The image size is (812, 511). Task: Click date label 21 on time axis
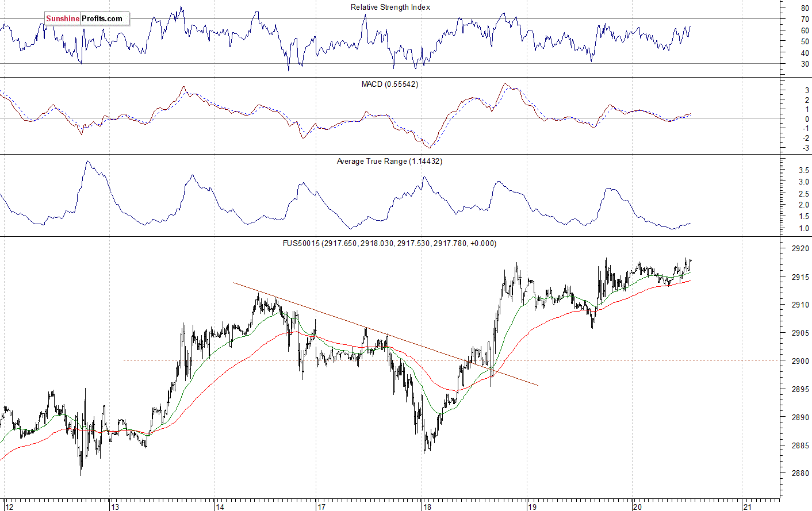747,506
